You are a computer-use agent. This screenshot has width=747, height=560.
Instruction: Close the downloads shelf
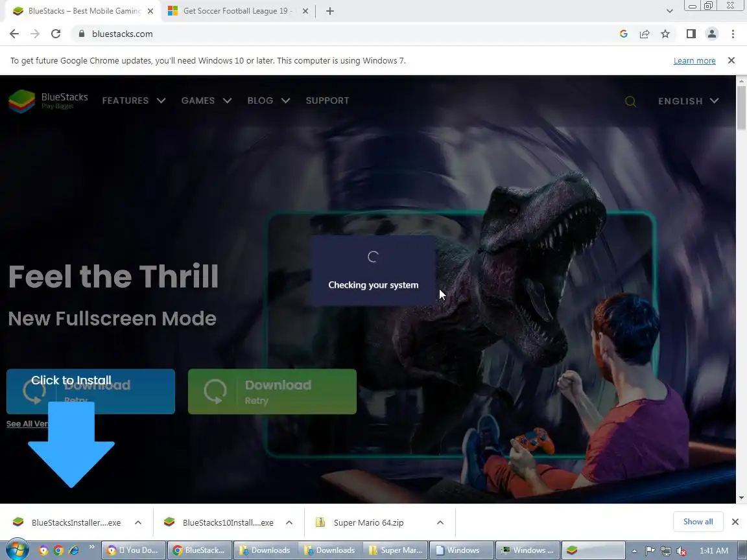coord(735,522)
